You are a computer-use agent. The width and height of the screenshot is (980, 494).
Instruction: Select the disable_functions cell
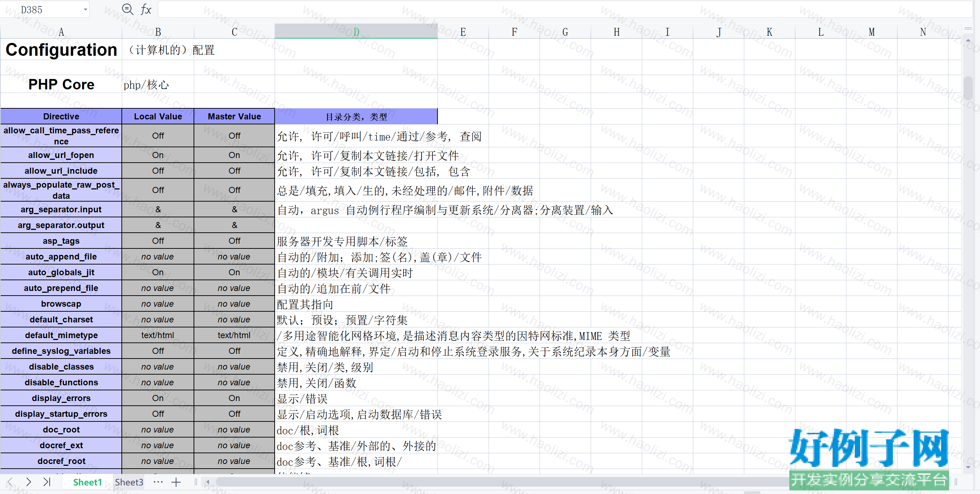point(61,382)
